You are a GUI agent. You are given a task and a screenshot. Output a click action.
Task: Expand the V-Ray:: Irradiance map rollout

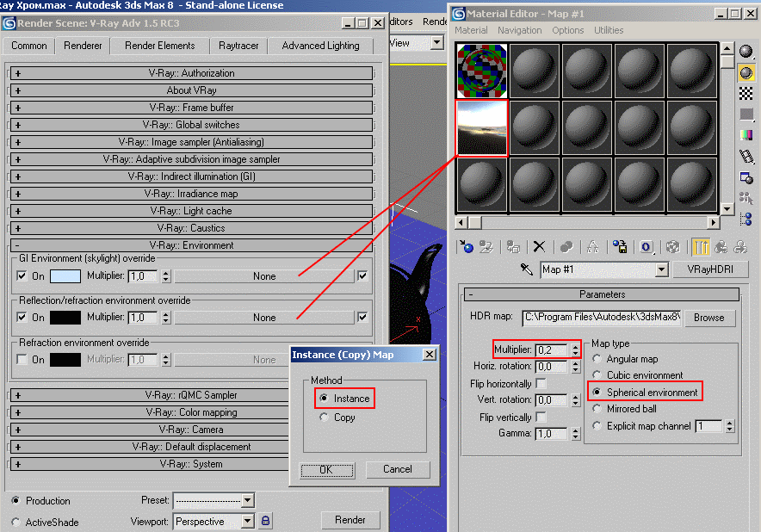click(192, 194)
